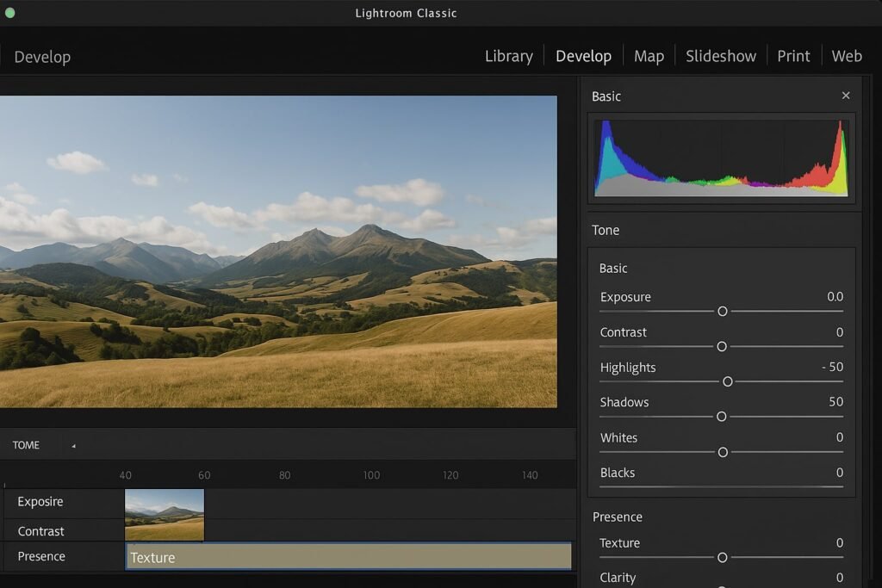This screenshot has height=588, width=882.
Task: Select the Presence row label in the timeline
Action: click(x=41, y=556)
